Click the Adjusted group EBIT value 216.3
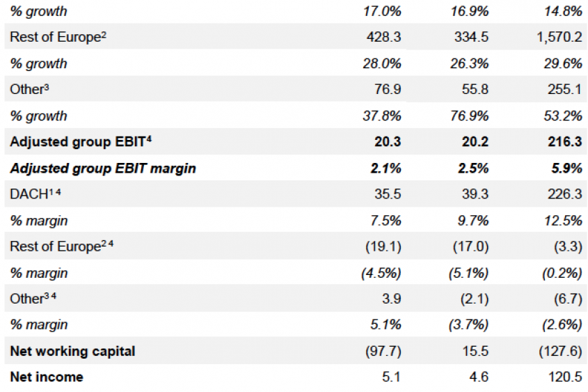Image resolution: width=588 pixels, height=392 pixels. (x=564, y=141)
